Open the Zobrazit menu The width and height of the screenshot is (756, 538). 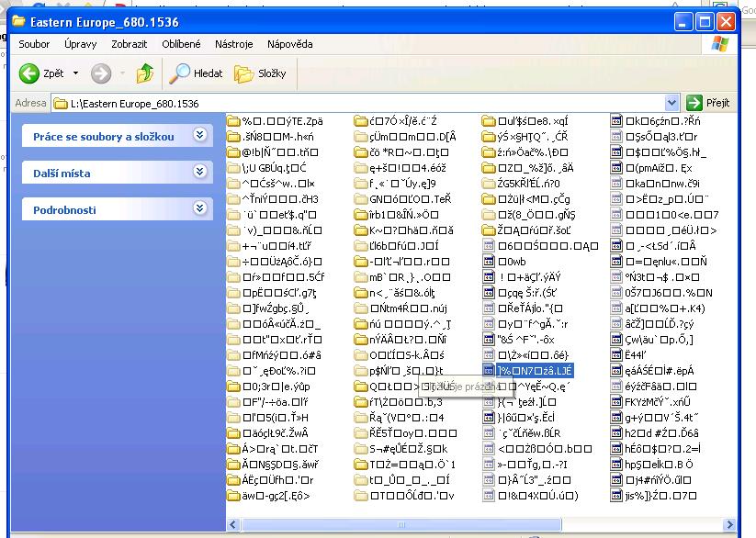click(x=130, y=44)
